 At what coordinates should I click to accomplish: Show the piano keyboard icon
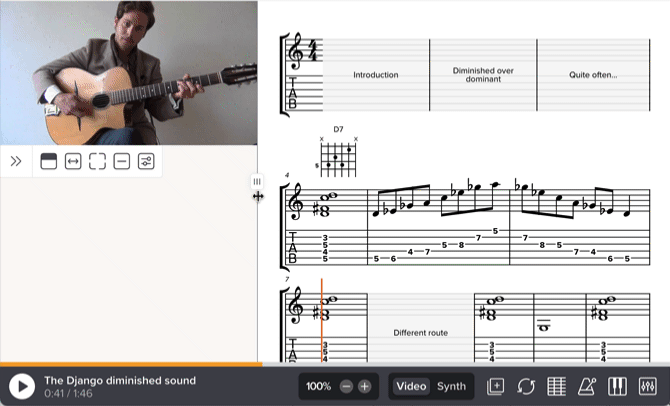(x=617, y=386)
